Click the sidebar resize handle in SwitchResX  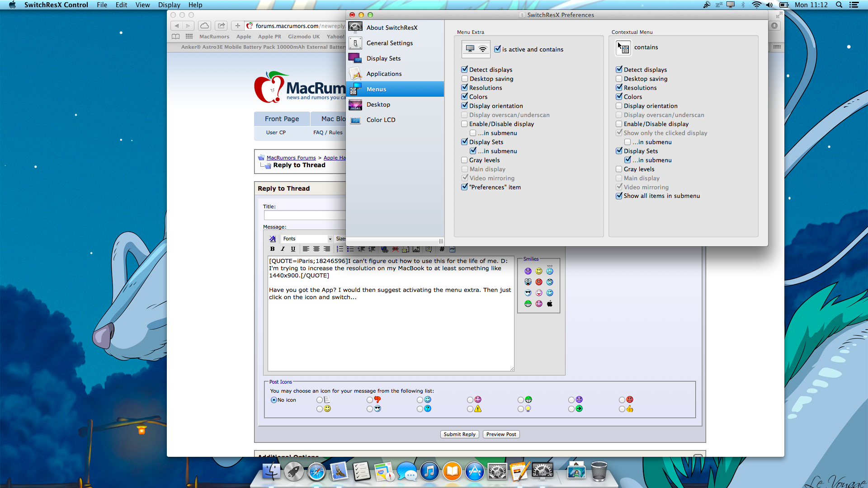point(441,241)
